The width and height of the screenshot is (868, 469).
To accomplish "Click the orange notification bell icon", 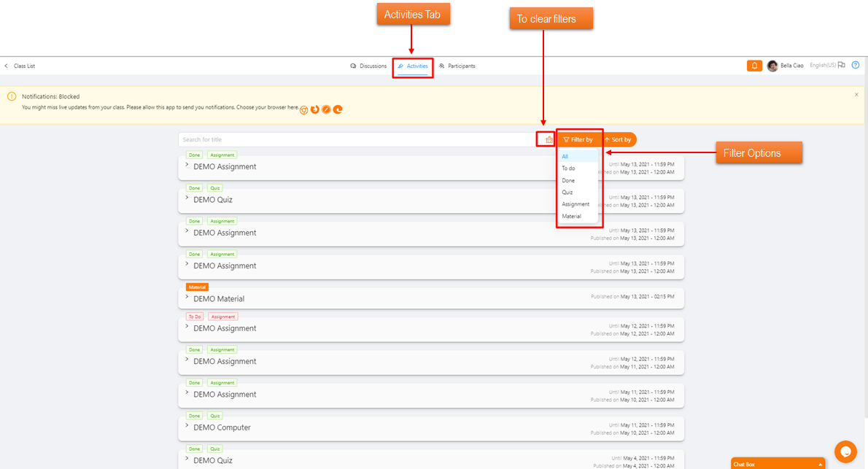I will [x=754, y=66].
